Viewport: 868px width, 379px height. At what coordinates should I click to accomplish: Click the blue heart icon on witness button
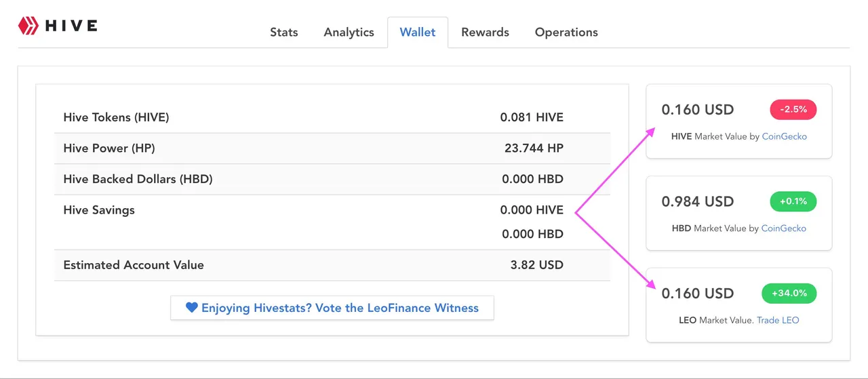(x=191, y=308)
